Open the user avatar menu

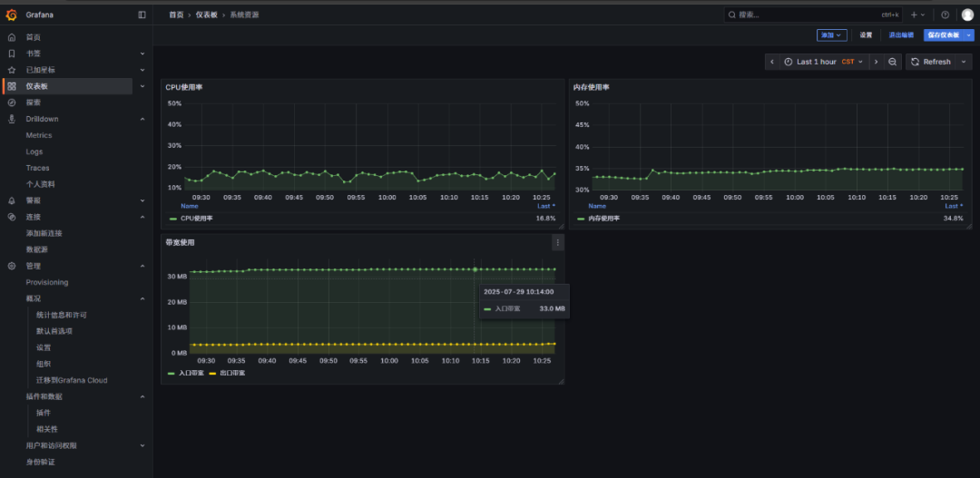pos(967,15)
